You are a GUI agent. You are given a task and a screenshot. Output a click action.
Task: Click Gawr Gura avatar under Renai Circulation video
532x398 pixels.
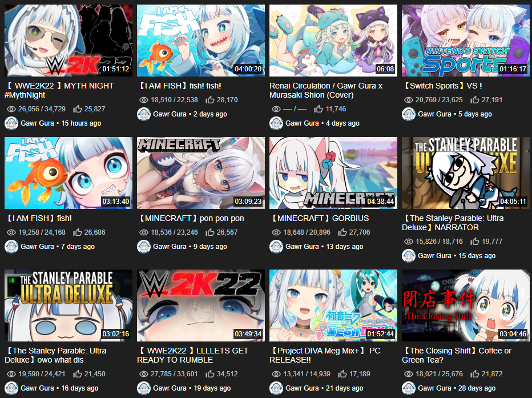pos(276,123)
